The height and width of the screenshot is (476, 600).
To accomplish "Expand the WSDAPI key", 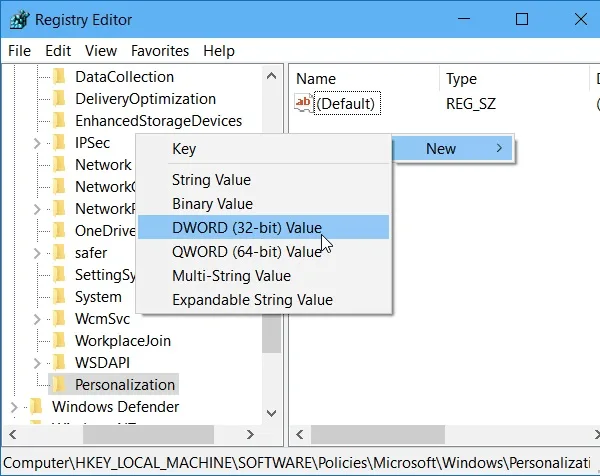I will [37, 363].
